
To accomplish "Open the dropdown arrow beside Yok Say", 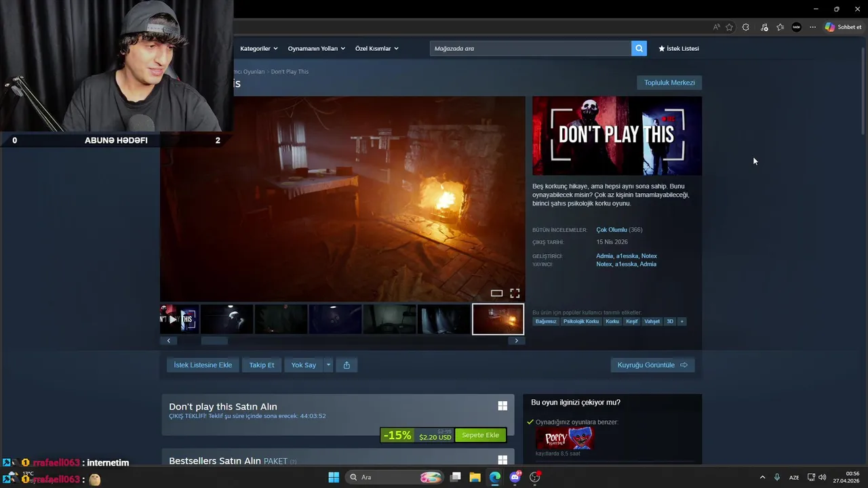I will point(328,365).
